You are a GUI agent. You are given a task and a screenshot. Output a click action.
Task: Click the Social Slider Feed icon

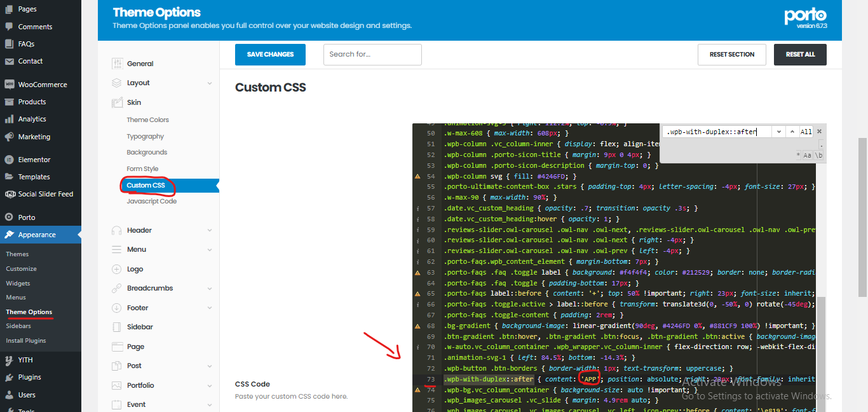(9, 194)
